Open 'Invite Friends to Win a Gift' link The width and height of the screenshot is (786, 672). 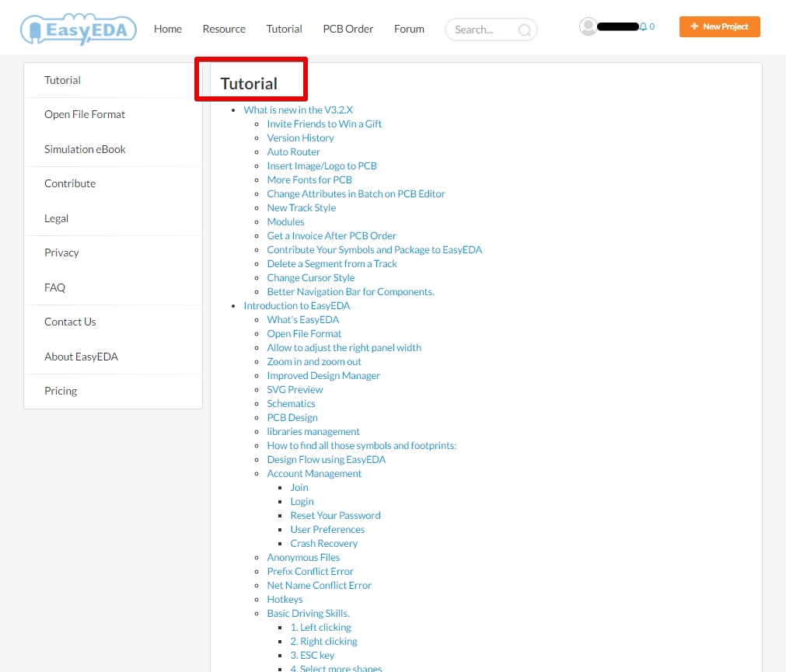[x=324, y=124]
